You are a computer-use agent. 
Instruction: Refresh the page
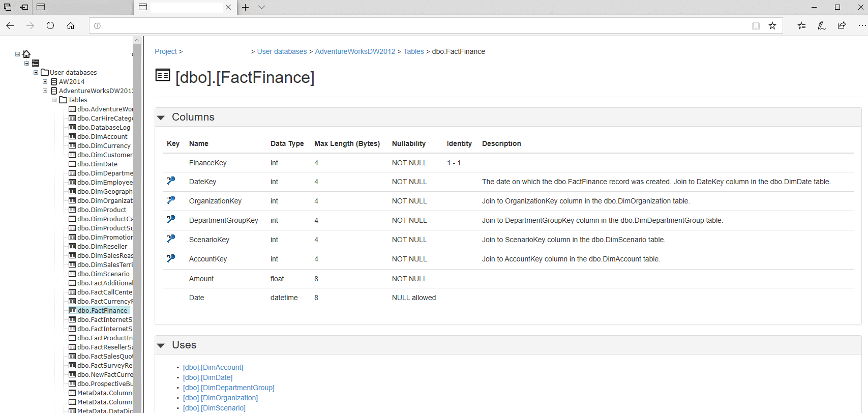point(50,26)
